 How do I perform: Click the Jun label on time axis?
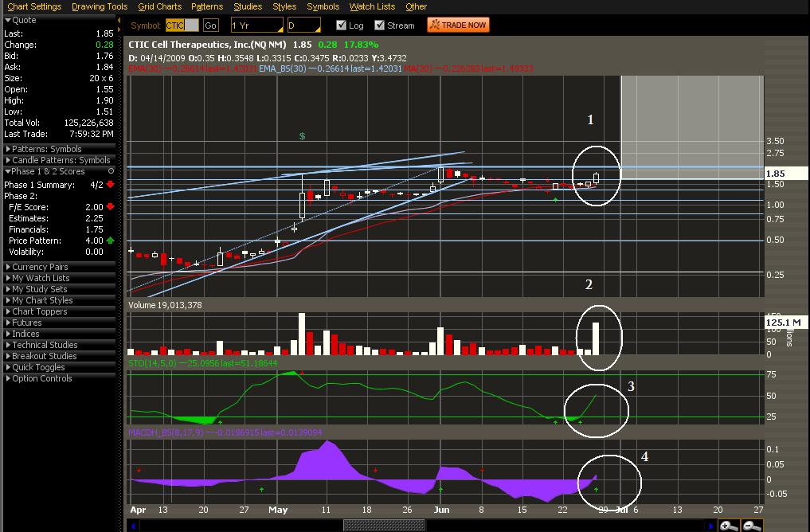(x=441, y=510)
